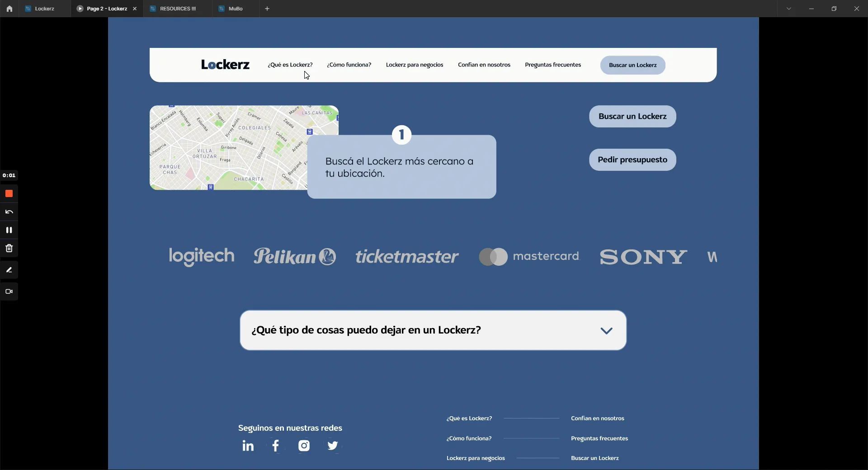Open footer link Preguntas frecuentes

pyautogui.click(x=599, y=438)
